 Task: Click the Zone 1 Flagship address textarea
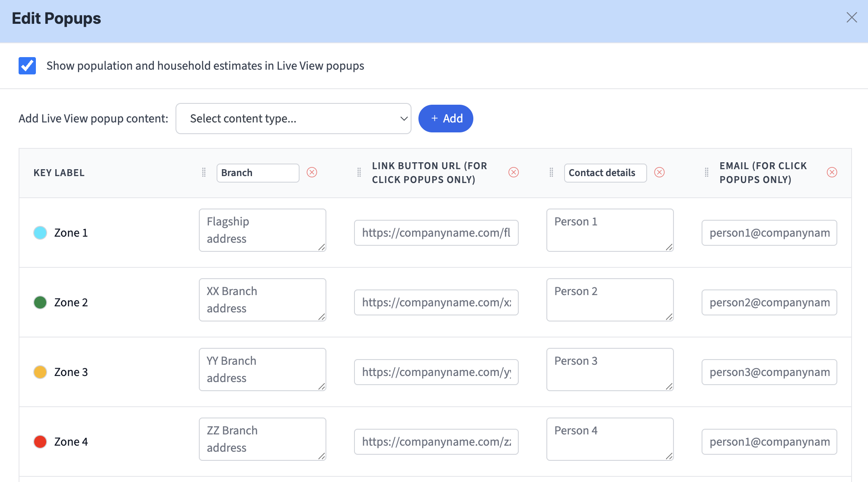click(262, 230)
